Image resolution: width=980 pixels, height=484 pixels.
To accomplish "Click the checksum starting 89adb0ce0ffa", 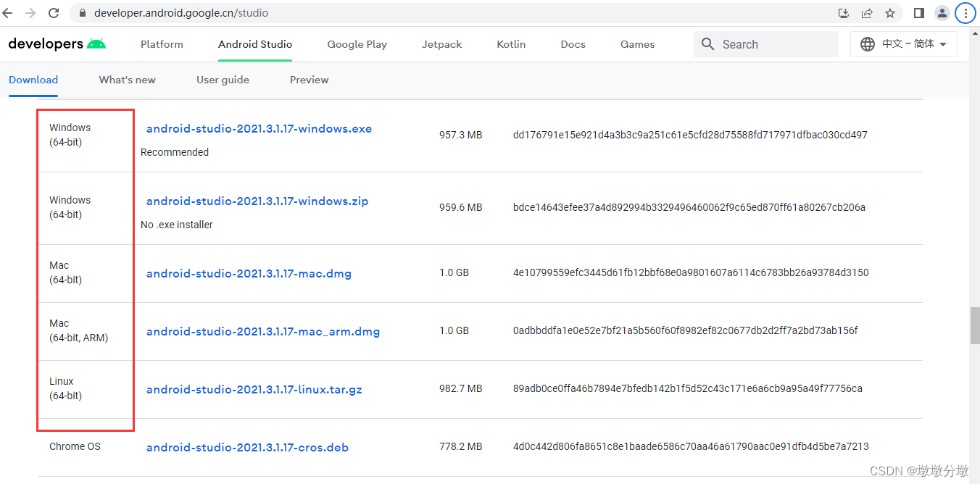I will click(688, 388).
